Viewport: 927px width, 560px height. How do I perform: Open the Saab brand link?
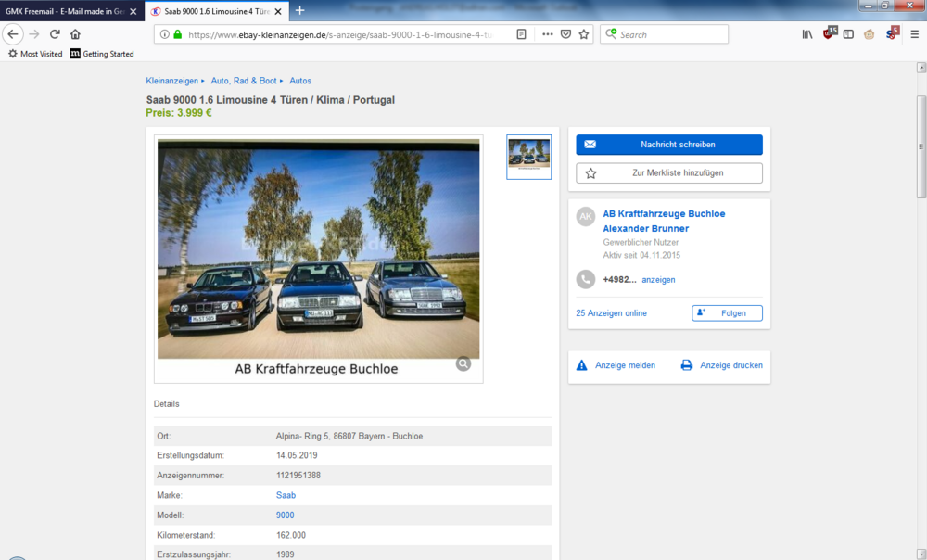286,495
